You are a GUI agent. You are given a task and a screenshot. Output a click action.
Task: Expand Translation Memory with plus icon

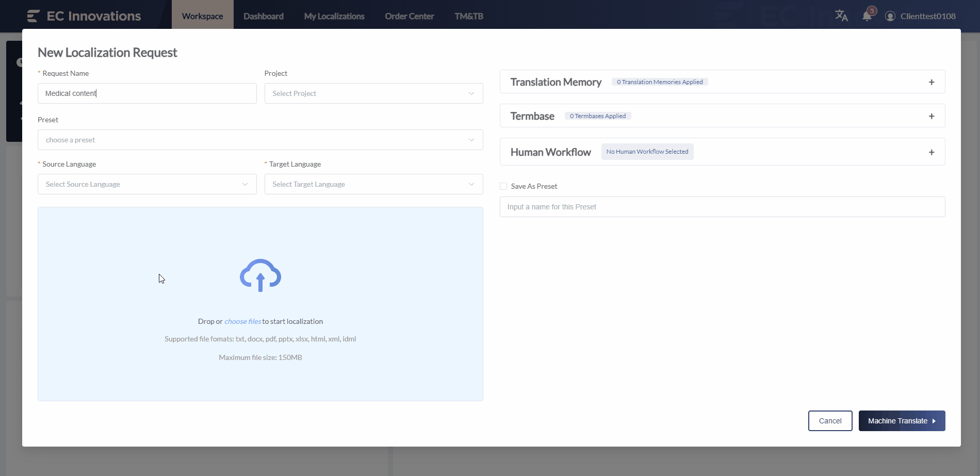coord(932,82)
